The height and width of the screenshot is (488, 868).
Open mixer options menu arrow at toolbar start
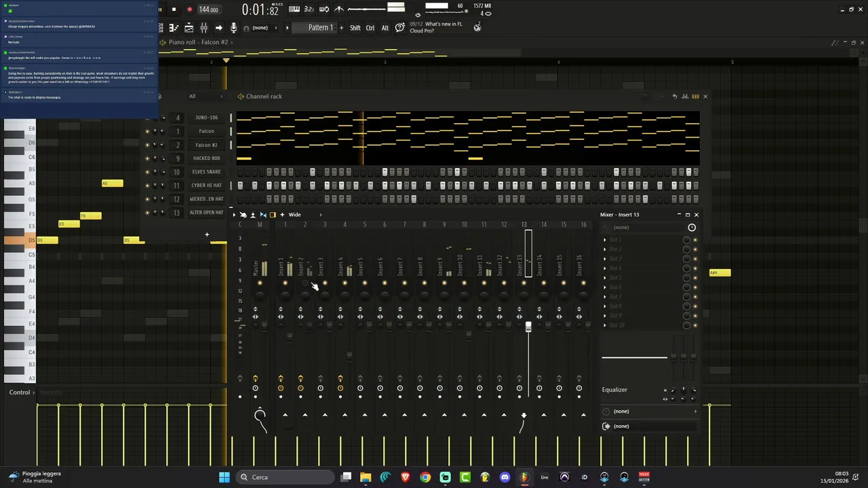[x=234, y=215]
